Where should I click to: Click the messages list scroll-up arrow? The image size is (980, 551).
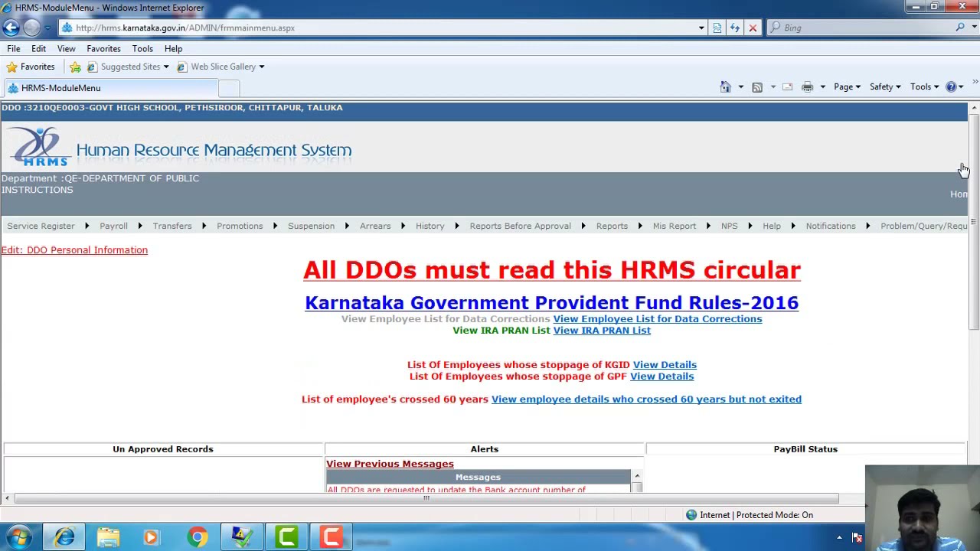[637, 475]
